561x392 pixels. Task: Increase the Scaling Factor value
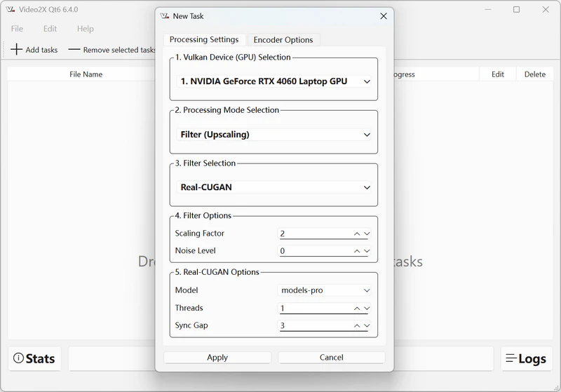tap(357, 234)
